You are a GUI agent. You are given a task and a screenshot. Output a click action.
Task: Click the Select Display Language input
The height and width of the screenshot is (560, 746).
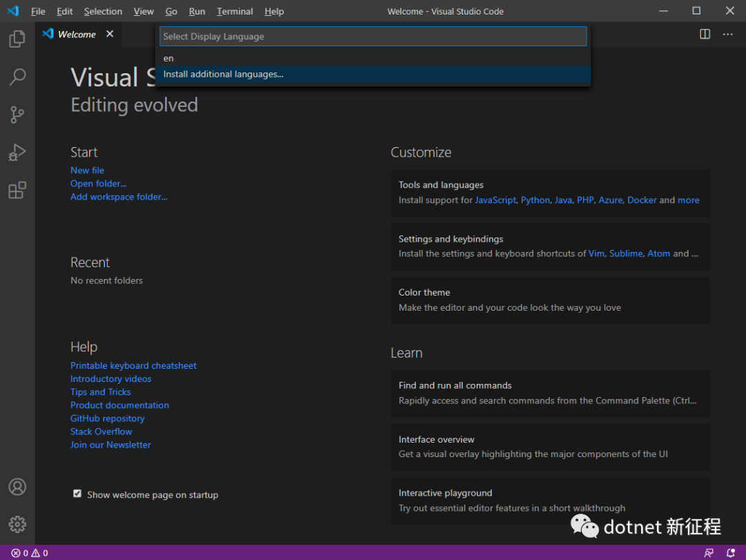click(373, 36)
